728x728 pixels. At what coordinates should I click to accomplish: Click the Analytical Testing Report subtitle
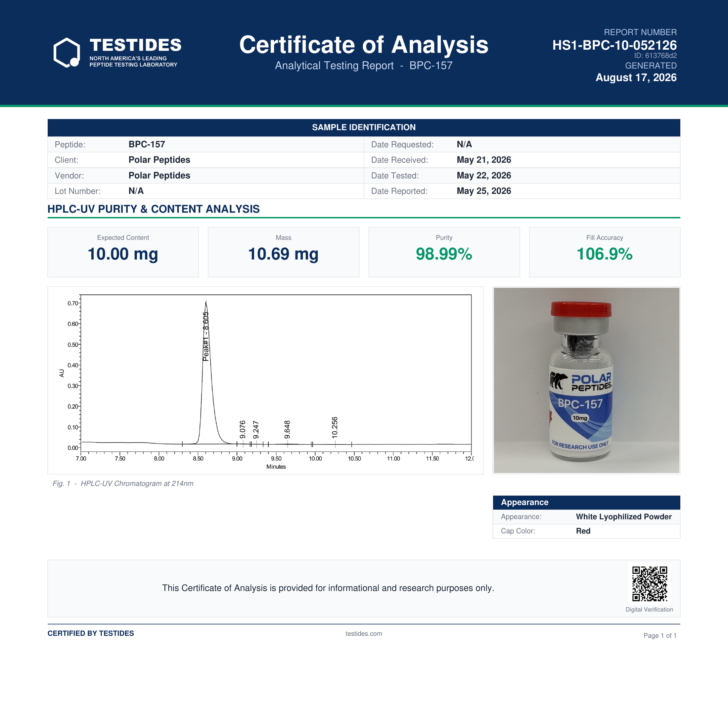(x=364, y=66)
